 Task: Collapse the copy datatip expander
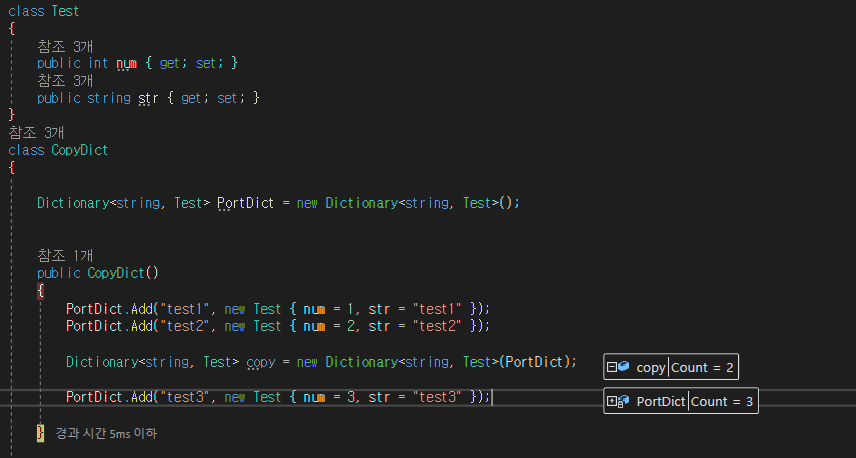(x=611, y=367)
